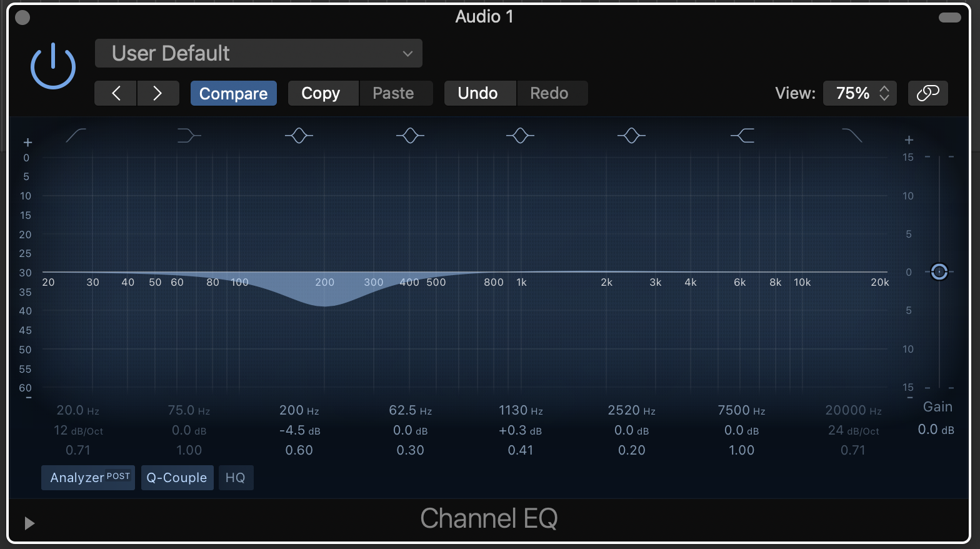
Task: Click the -4.5 dB gain value field
Action: [299, 430]
